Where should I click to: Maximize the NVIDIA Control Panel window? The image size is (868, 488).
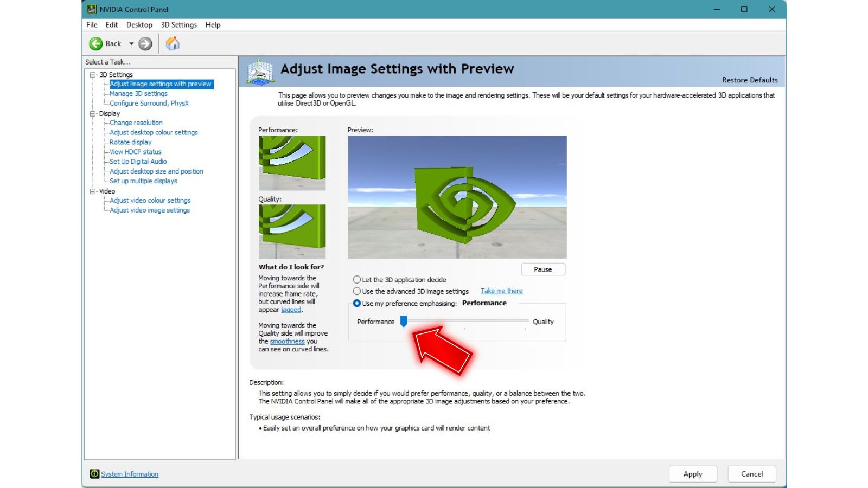[x=744, y=9]
